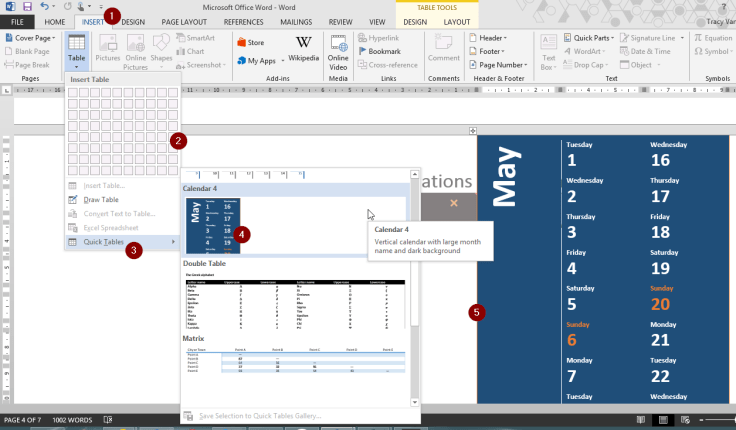Image resolution: width=736 pixels, height=430 pixels.
Task: Open the Store add-ins
Action: pos(251,43)
